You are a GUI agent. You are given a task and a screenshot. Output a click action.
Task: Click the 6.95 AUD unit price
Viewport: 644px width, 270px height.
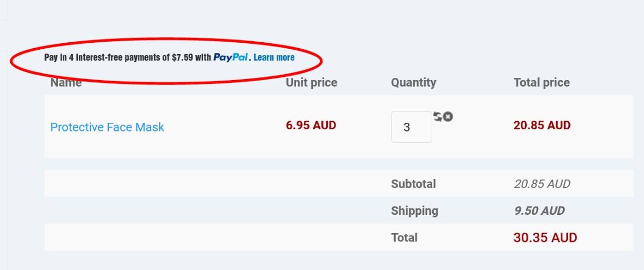coord(311,126)
